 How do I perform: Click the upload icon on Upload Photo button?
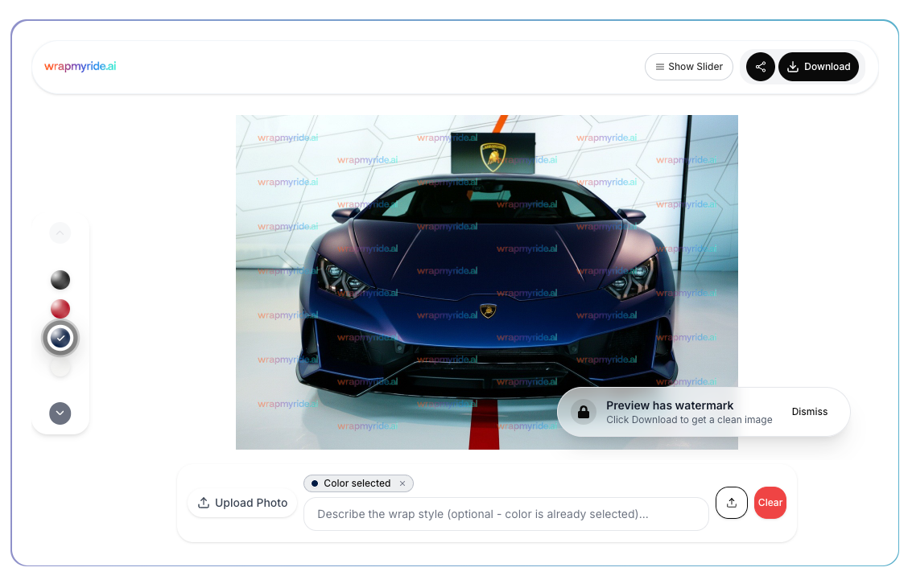click(205, 503)
